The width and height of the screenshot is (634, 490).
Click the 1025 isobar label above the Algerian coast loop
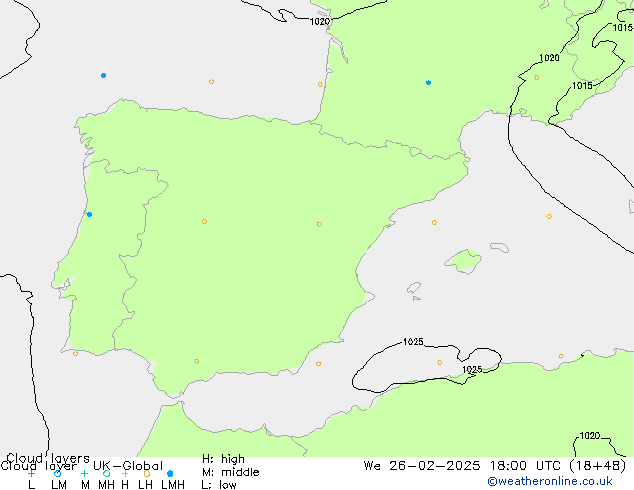pyautogui.click(x=413, y=342)
